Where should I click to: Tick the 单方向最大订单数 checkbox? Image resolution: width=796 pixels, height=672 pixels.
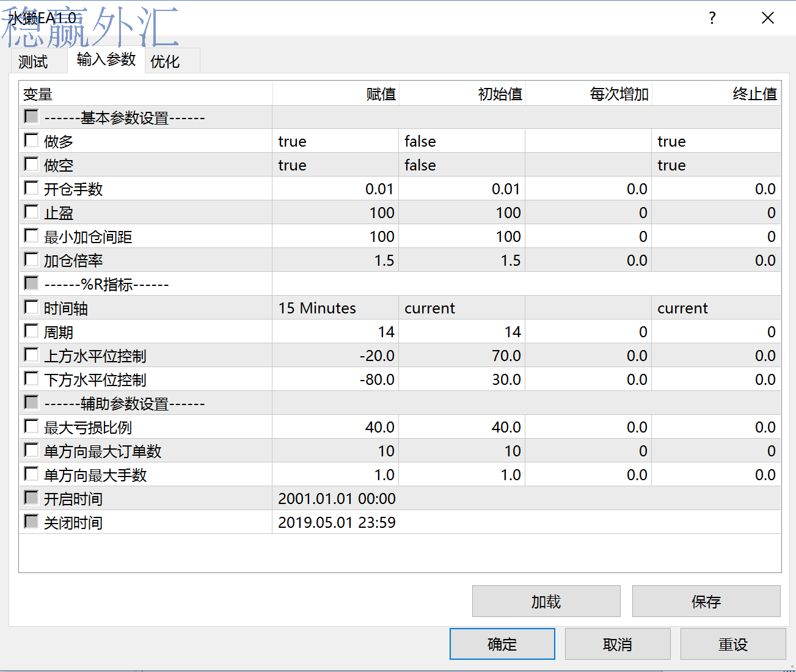click(31, 450)
